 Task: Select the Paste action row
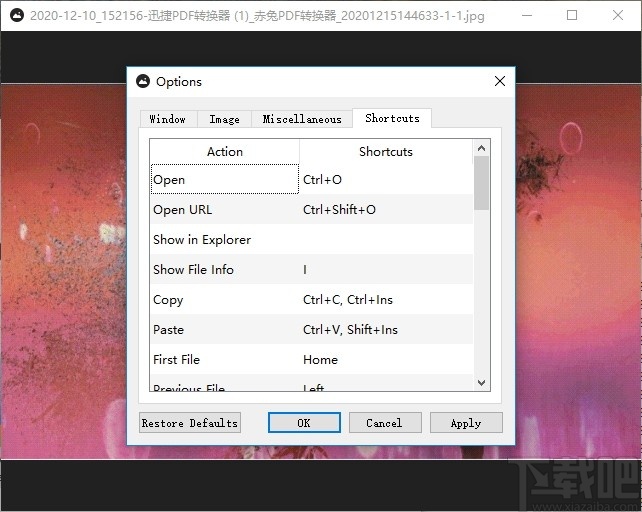click(x=225, y=329)
